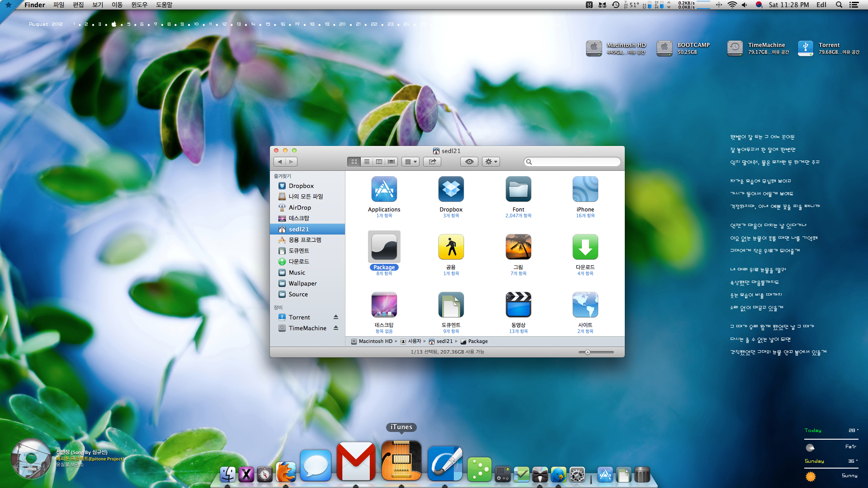Open Trash in the Dock

point(642,474)
